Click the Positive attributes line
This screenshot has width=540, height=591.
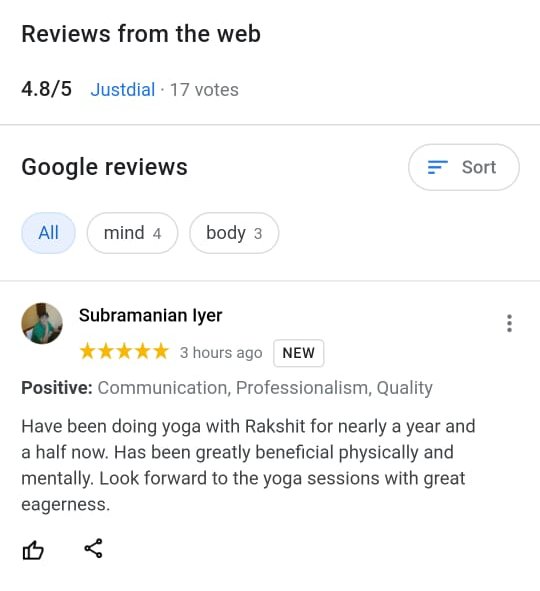[x=227, y=388]
